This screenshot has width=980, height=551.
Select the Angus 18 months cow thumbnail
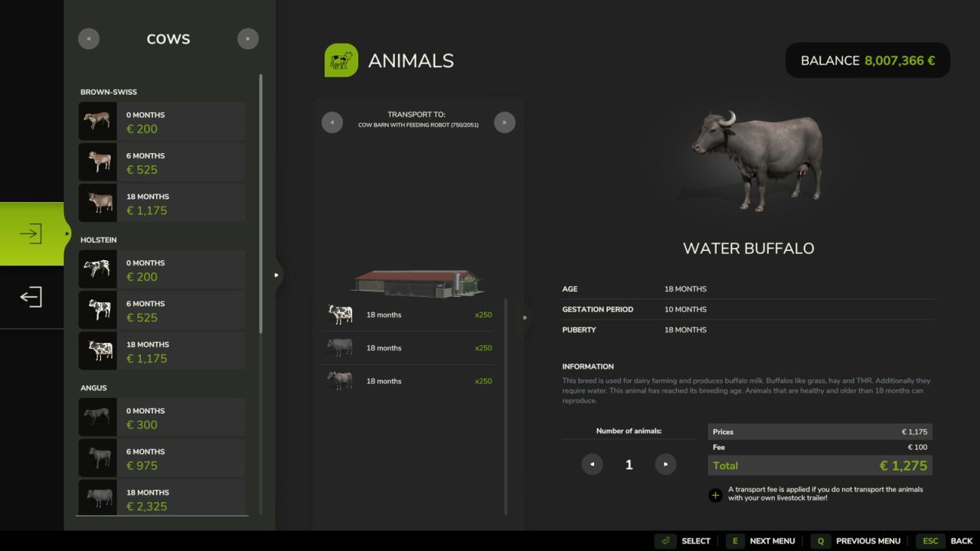pos(97,497)
